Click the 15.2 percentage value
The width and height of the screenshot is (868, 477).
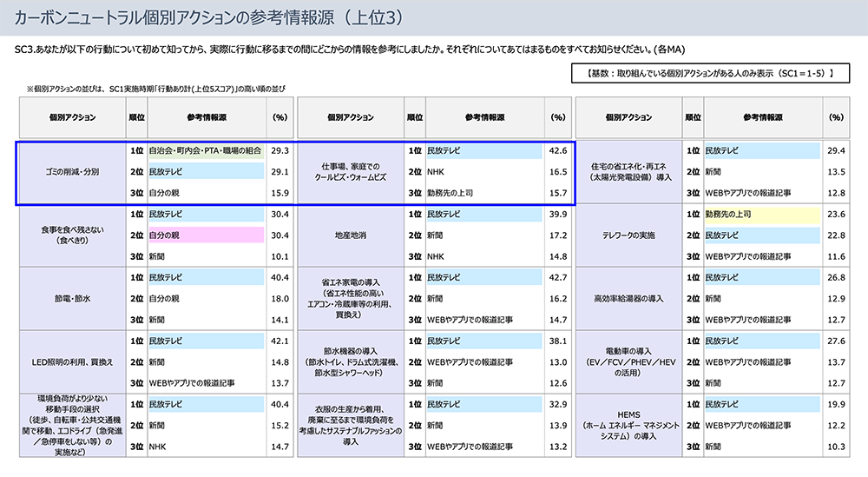pos(280,426)
